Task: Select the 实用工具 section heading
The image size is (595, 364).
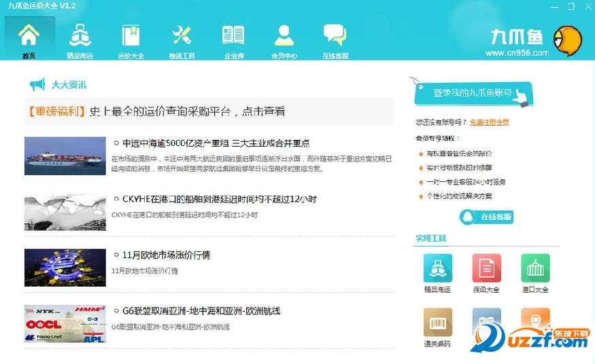Action: pyautogui.click(x=430, y=238)
